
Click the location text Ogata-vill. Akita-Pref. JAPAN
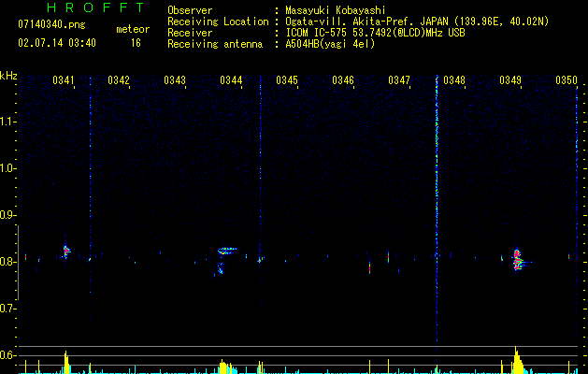tap(366, 22)
